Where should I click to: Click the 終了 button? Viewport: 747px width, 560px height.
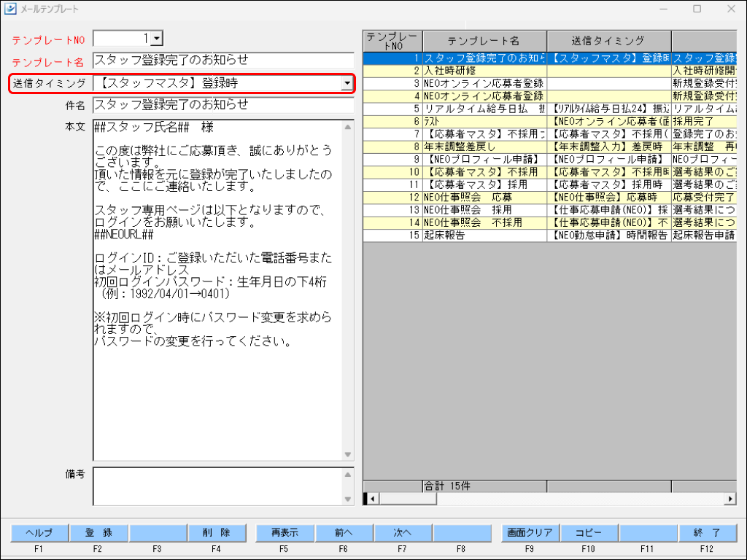pyautogui.click(x=708, y=533)
